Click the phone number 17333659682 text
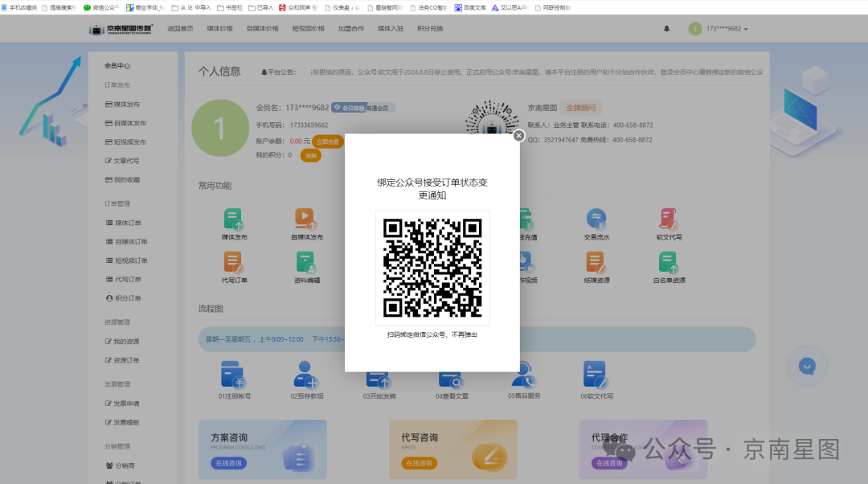This screenshot has width=868, height=484. coord(309,125)
